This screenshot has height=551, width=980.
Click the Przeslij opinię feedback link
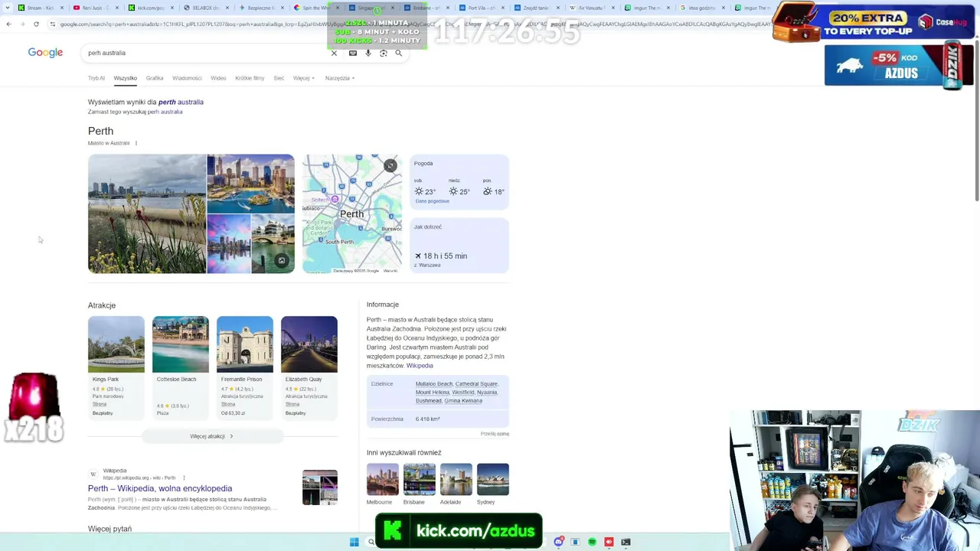click(x=495, y=434)
